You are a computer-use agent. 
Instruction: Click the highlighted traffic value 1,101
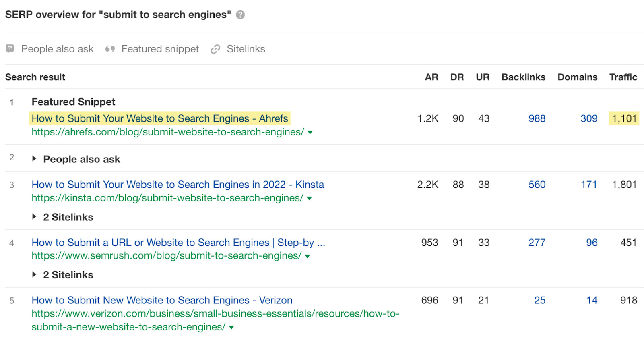point(624,118)
